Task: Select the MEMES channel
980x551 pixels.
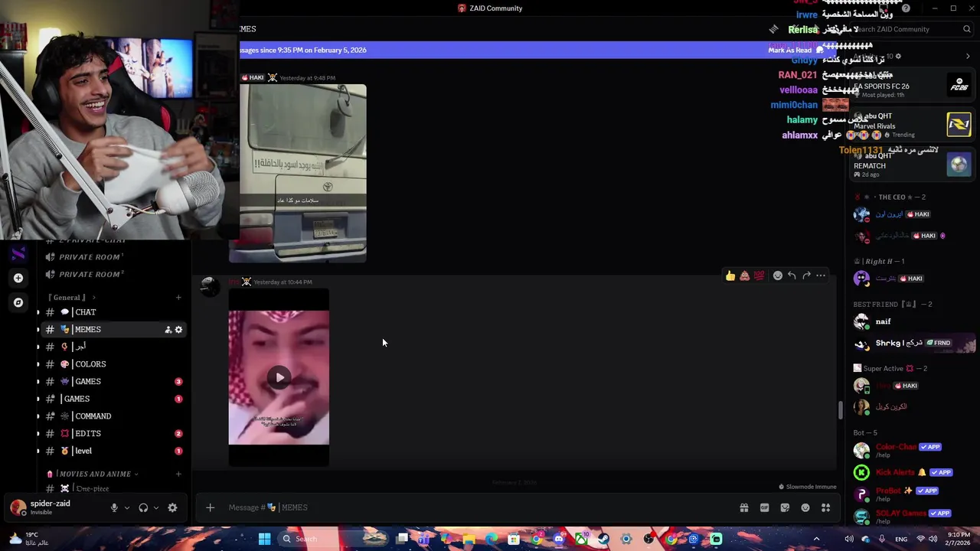Action: tap(113, 330)
